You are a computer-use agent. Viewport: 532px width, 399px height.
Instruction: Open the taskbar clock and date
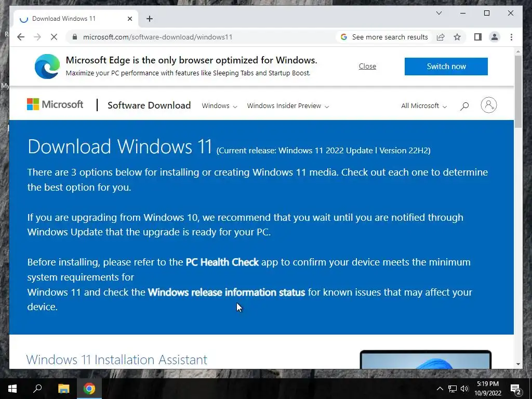pos(488,389)
